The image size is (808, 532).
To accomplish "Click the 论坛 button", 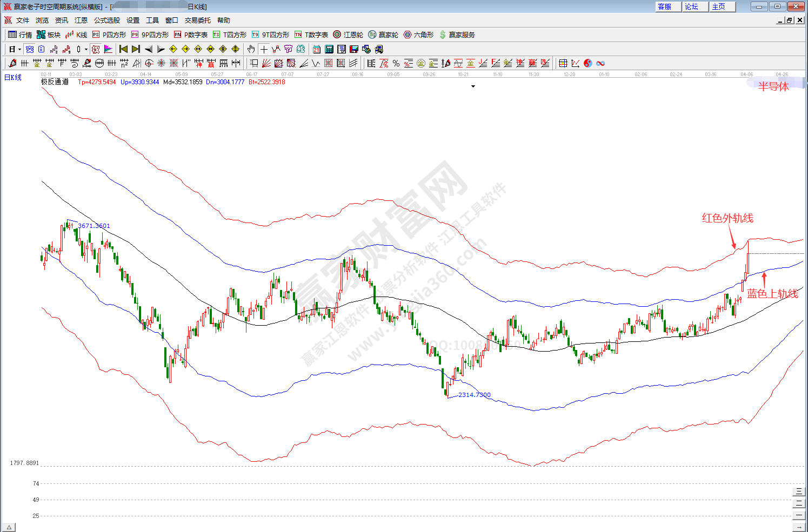I will coord(692,6).
